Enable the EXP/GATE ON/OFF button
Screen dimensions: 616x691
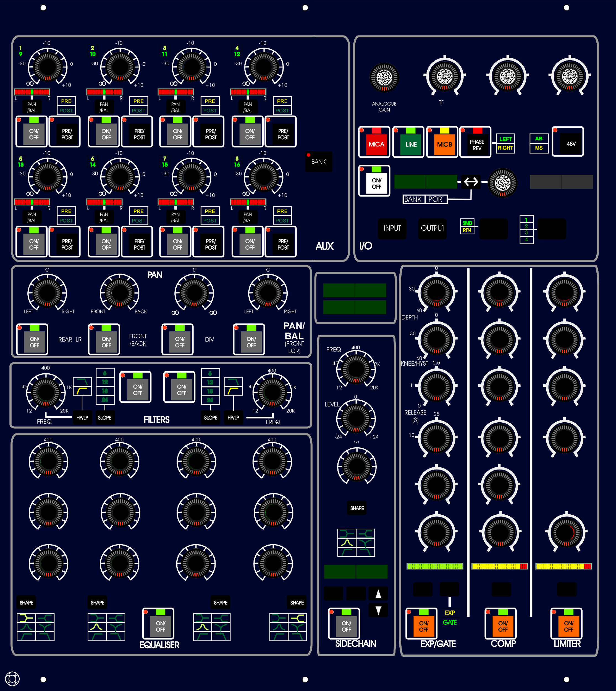pos(421,624)
